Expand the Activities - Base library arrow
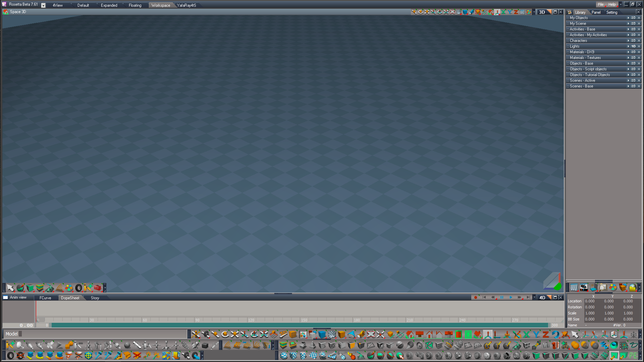Screen dimensions: 644x362 [628, 29]
